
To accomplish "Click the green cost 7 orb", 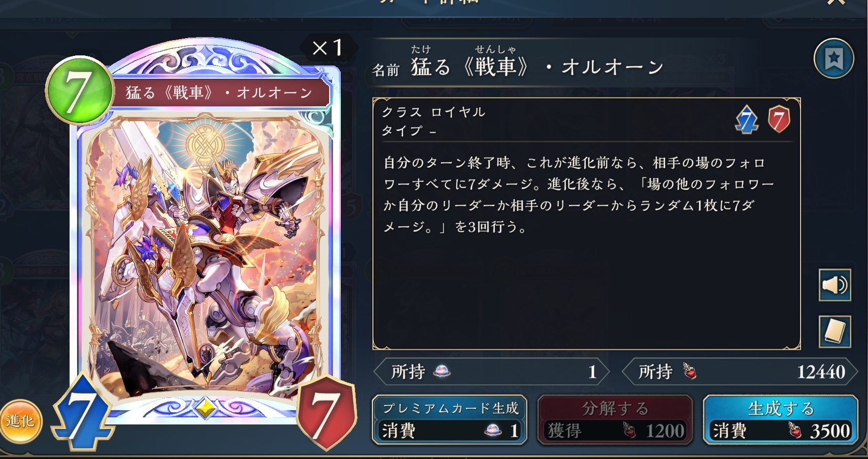I will [79, 90].
